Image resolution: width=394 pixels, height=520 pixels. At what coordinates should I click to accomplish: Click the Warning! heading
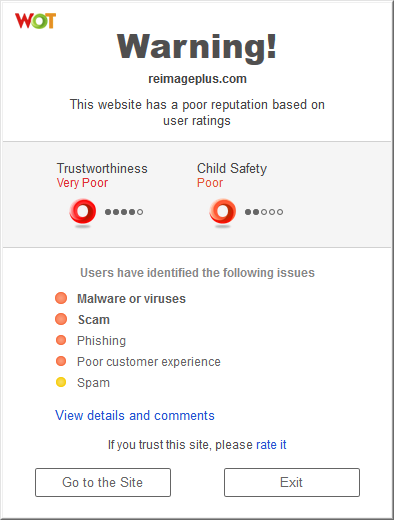point(197,47)
